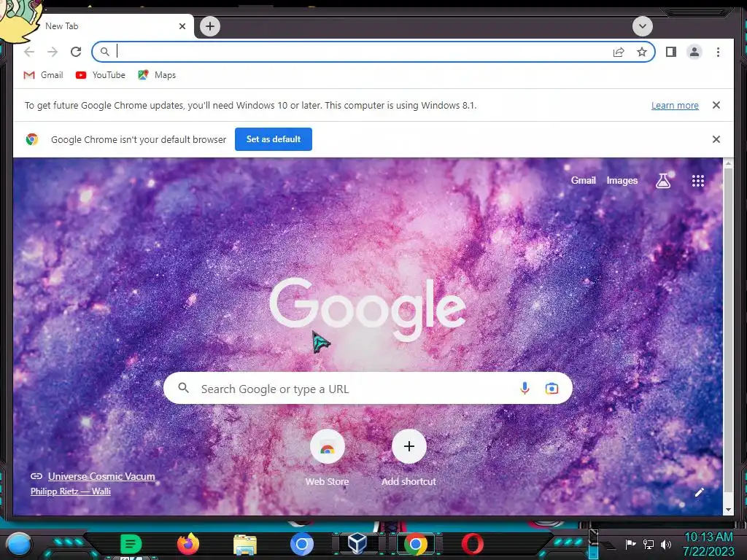Open Images link on Google page
Image resolution: width=747 pixels, height=560 pixels.
pyautogui.click(x=622, y=181)
